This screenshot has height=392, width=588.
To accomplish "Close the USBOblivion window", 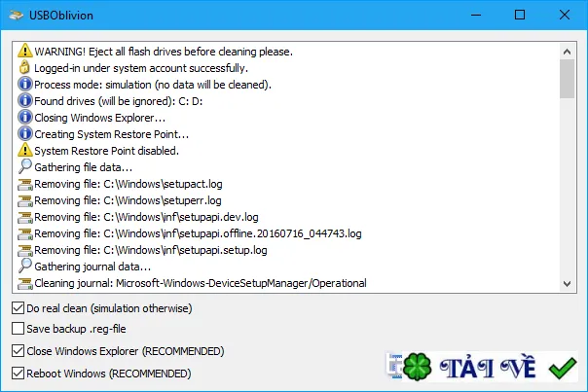I will [x=565, y=15].
